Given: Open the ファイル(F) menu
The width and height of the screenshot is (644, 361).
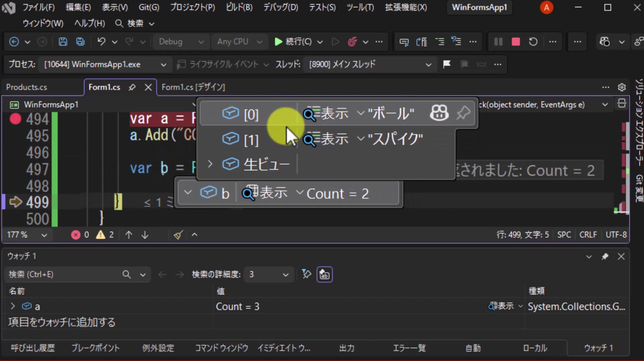Looking at the screenshot, I should [38, 7].
